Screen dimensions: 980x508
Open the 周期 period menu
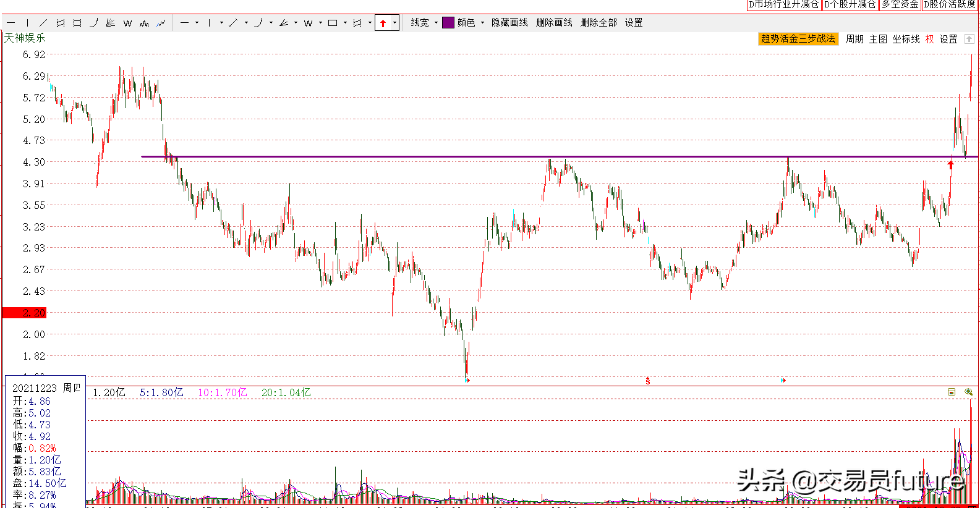(x=854, y=39)
